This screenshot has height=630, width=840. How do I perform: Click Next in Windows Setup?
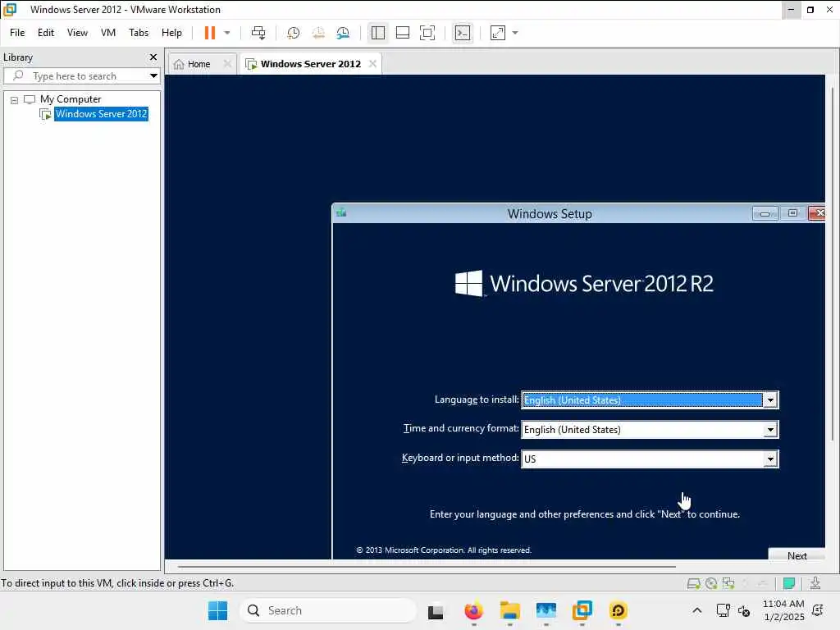click(797, 555)
